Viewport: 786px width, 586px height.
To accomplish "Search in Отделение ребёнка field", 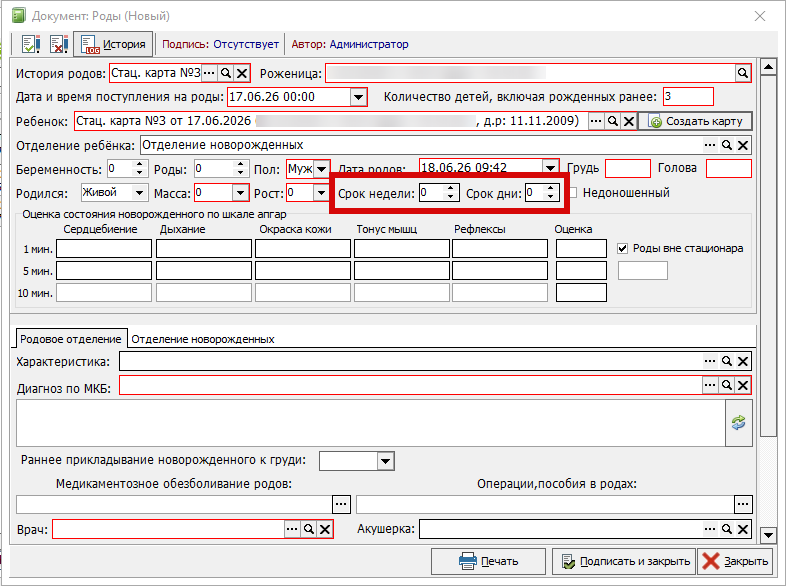I will [726, 145].
